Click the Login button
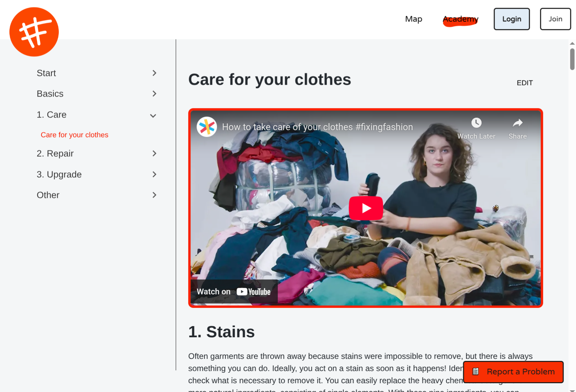The width and height of the screenshot is (576, 392). click(x=511, y=19)
